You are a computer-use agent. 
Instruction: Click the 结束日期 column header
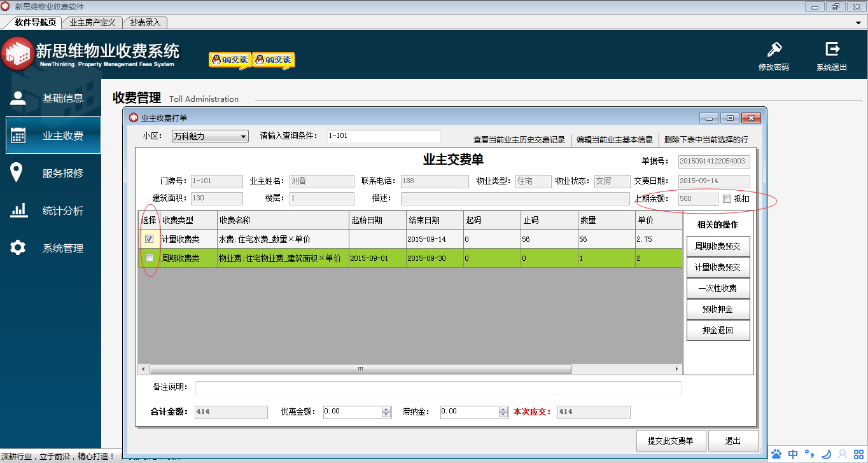[435, 221]
